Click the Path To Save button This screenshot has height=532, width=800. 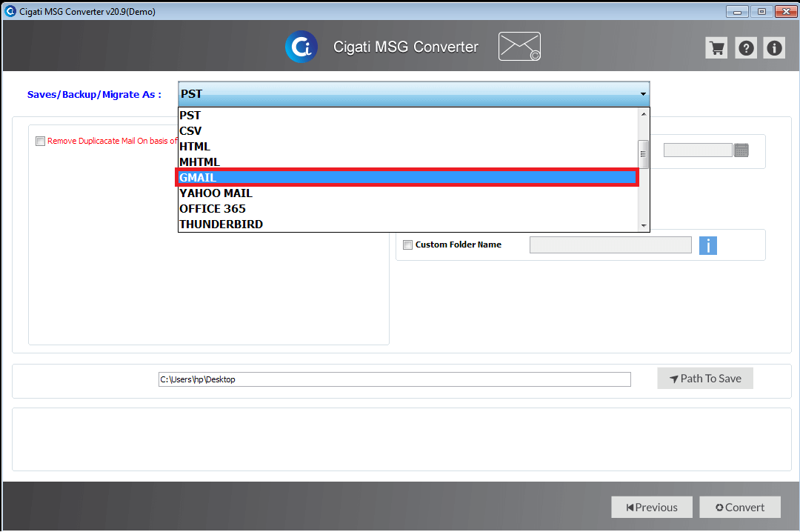pos(704,379)
